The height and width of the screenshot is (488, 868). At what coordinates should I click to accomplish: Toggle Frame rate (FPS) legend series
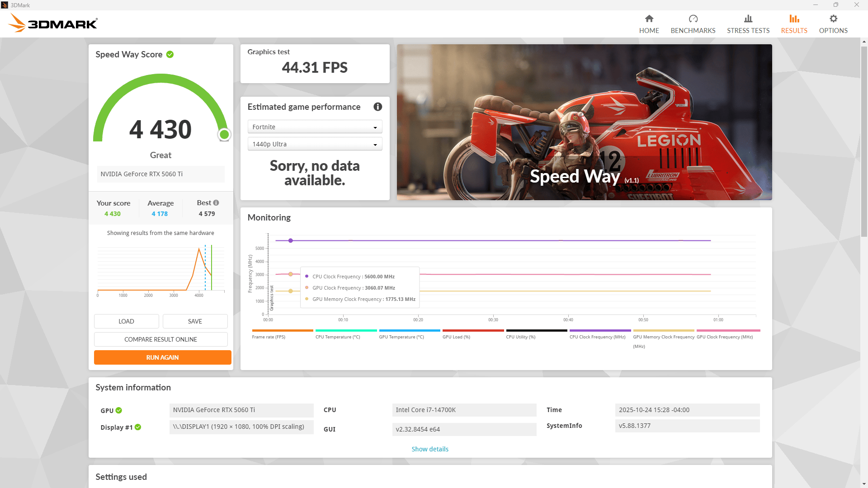tap(282, 334)
